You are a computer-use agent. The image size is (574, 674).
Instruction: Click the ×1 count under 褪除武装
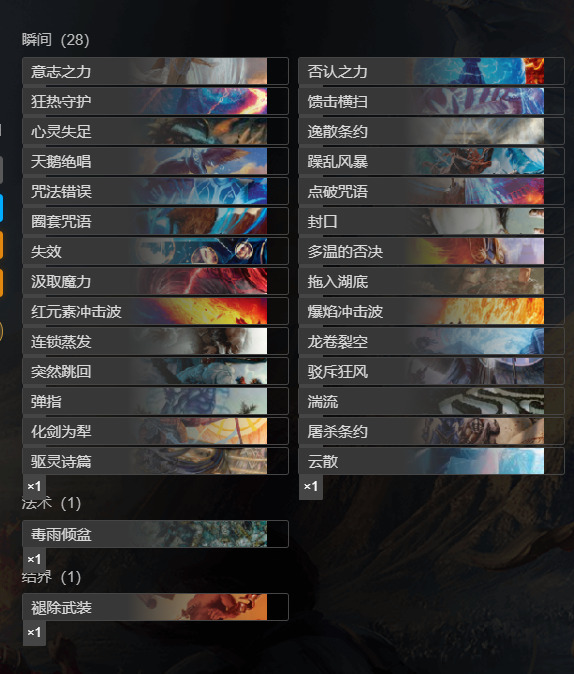pos(34,633)
